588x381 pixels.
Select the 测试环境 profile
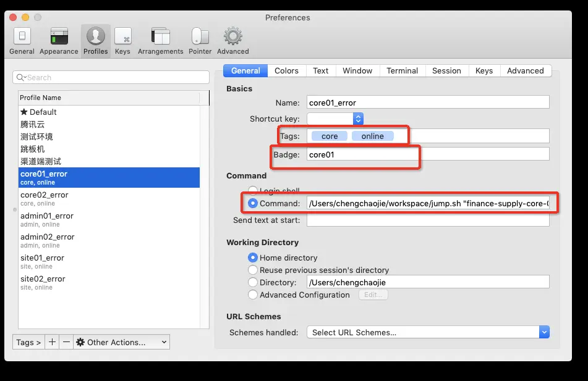(109, 136)
